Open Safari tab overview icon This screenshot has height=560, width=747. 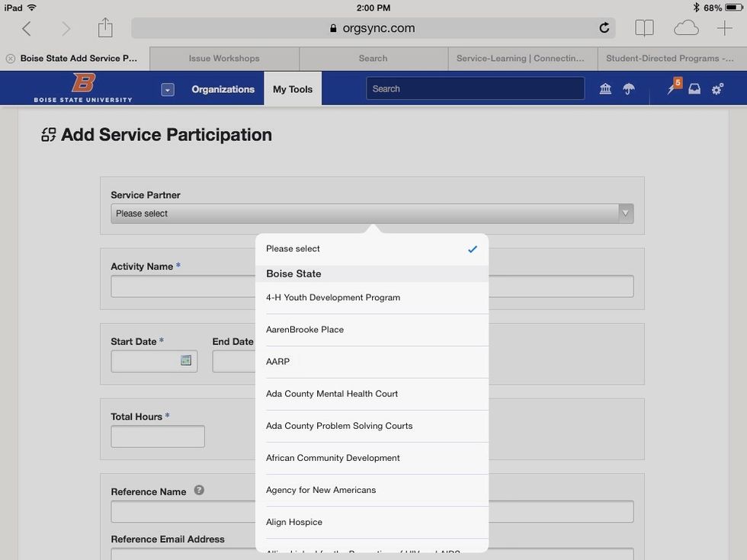[644, 26]
